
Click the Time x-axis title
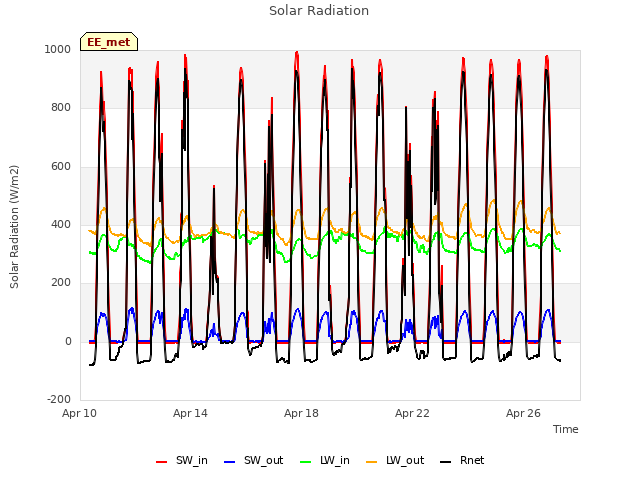[x=565, y=429]
